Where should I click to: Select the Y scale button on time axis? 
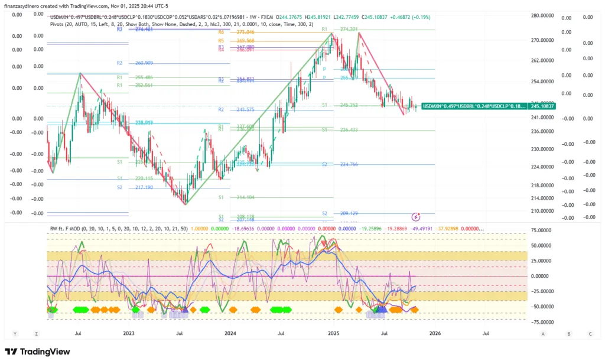coord(15,334)
